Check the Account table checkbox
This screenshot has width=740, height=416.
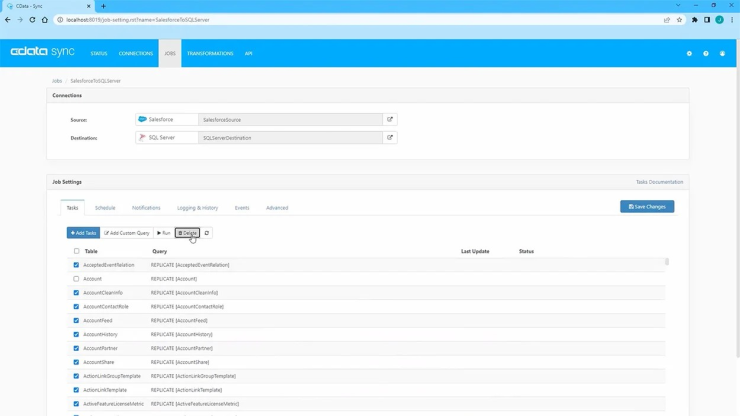[76, 279]
